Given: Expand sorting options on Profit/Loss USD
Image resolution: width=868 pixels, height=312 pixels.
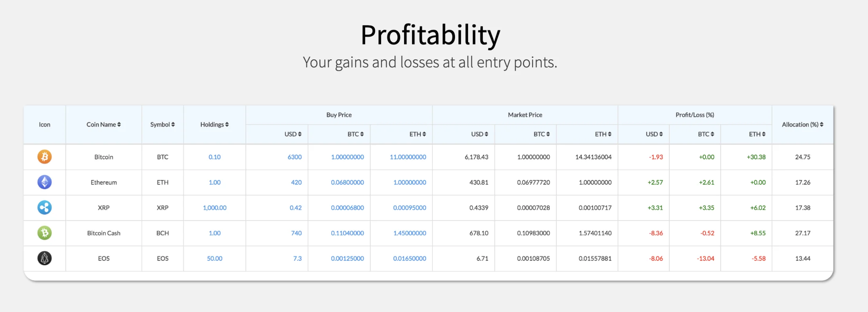Looking at the screenshot, I should coord(661,134).
